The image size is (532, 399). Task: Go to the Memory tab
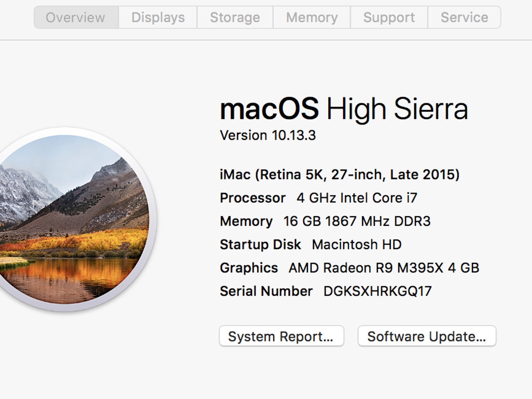point(312,18)
